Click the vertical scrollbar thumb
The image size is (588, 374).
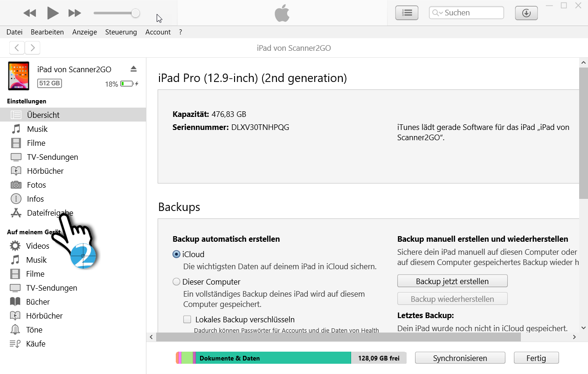(x=583, y=133)
